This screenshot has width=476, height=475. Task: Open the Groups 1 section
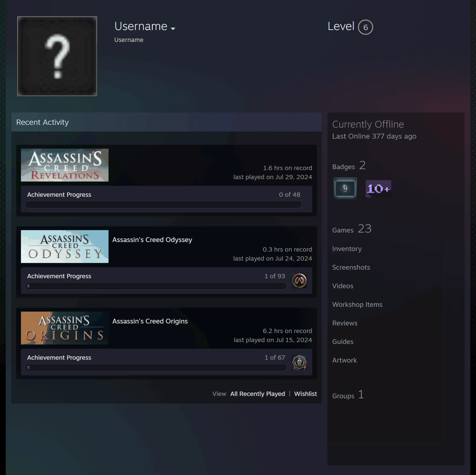(x=348, y=395)
